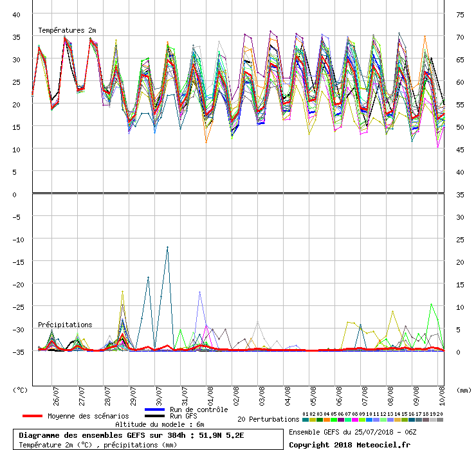This screenshot has height=450, width=476.
Task: Click the 28/07 date label
Action: click(x=107, y=396)
